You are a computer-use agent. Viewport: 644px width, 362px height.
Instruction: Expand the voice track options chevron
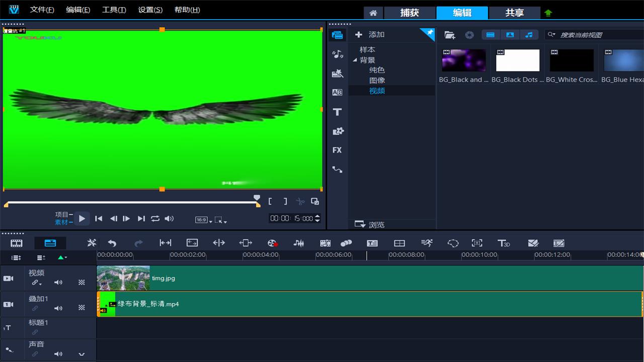tap(82, 354)
